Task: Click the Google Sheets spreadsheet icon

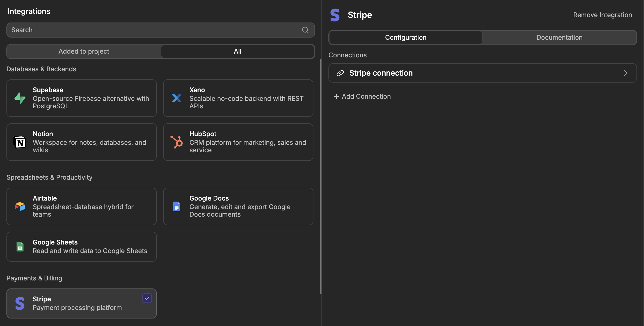Action: [x=20, y=247]
